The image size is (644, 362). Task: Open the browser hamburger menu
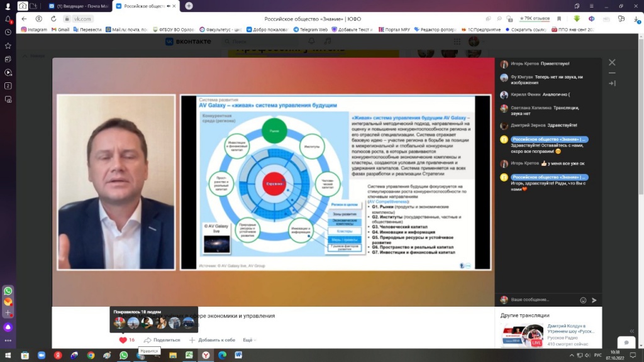tap(591, 6)
